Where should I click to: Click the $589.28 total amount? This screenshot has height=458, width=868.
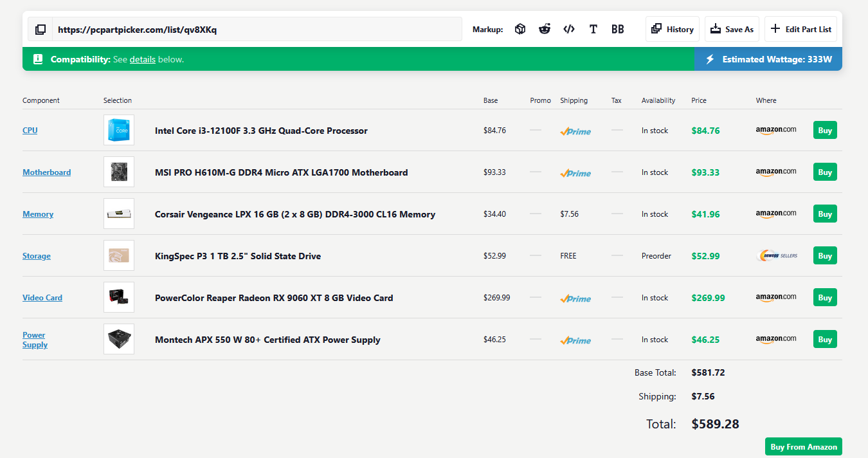(715, 424)
